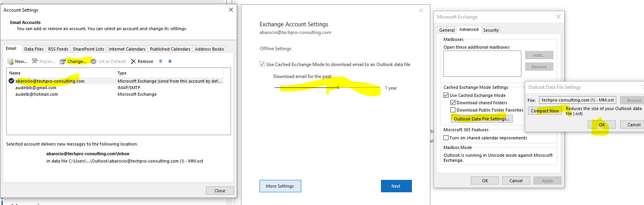This screenshot has height=205, width=644.
Task: Click More Settings button
Action: 280,186
